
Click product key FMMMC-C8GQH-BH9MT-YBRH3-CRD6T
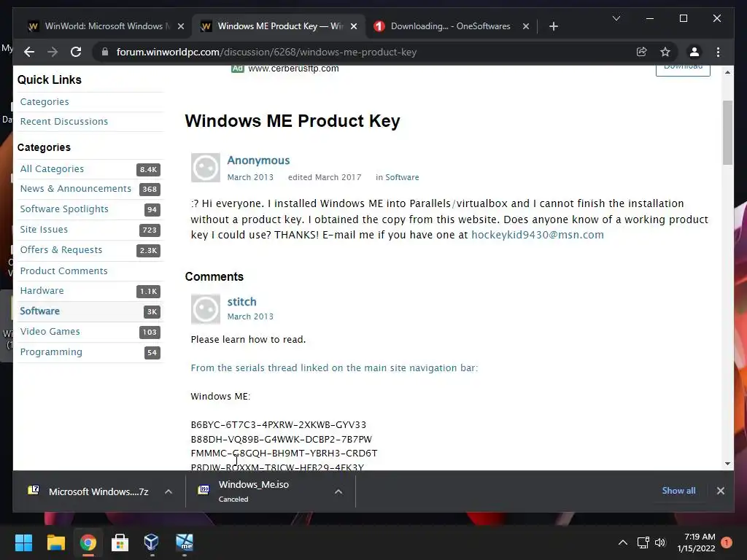[x=284, y=454]
